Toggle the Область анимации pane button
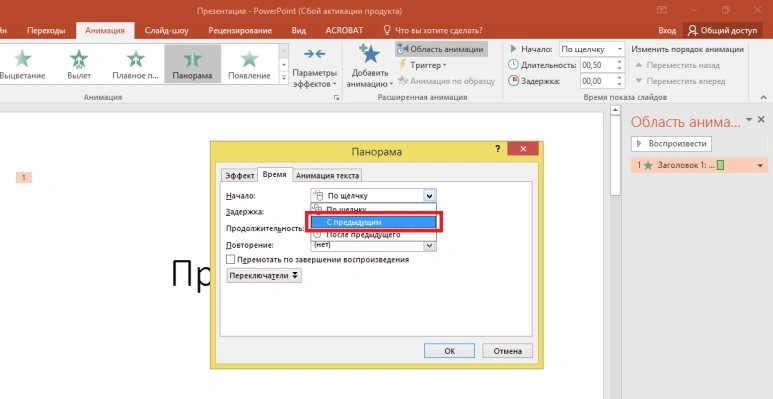The image size is (773, 399). 441,49
